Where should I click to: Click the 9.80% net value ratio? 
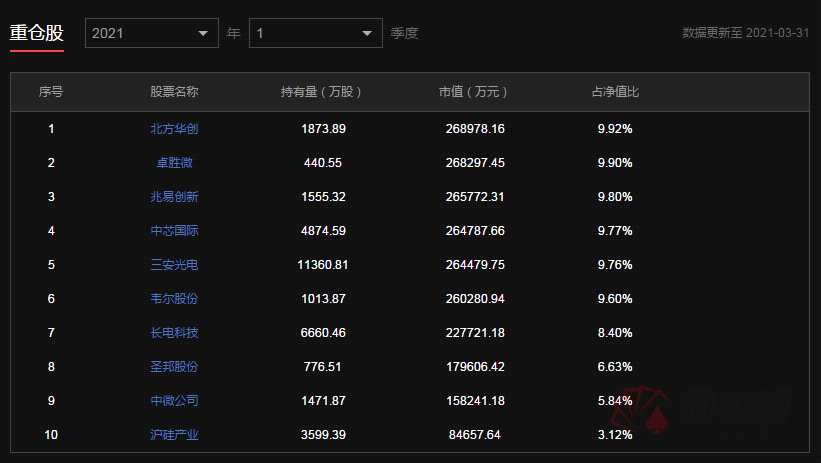pyautogui.click(x=615, y=197)
